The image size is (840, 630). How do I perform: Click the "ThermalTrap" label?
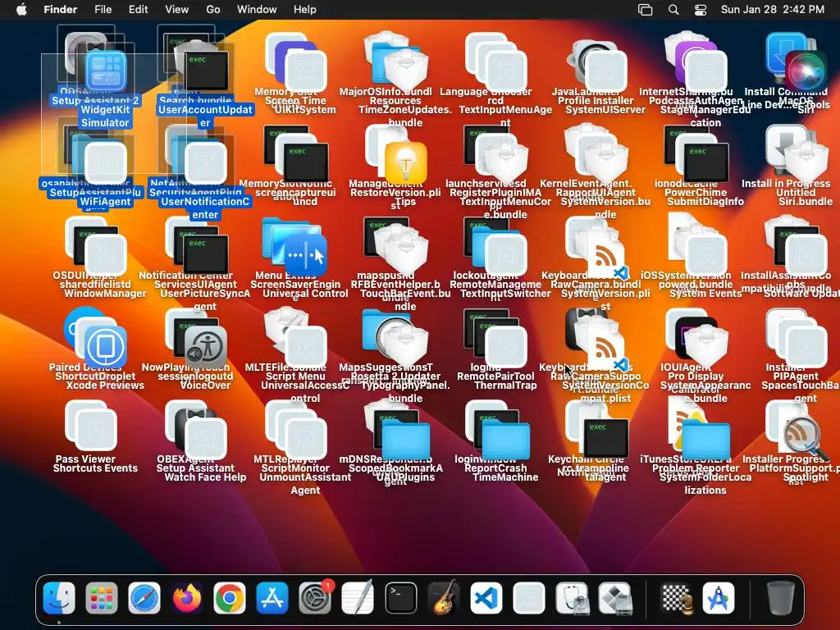(x=505, y=386)
